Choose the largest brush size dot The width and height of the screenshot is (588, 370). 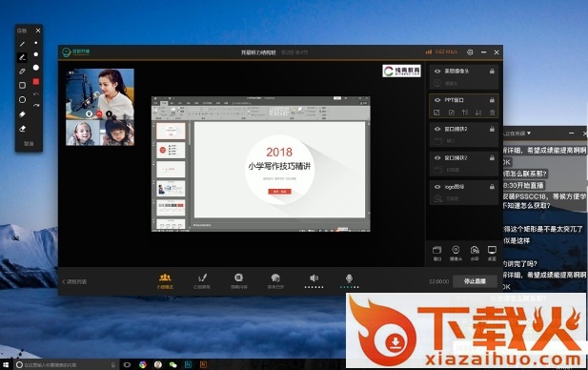(x=36, y=68)
